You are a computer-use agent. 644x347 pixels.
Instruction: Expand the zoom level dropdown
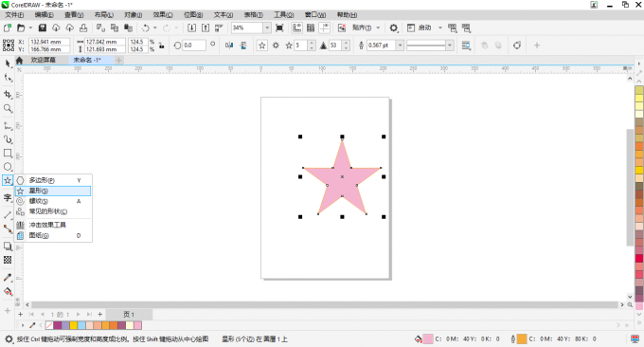[x=267, y=27]
